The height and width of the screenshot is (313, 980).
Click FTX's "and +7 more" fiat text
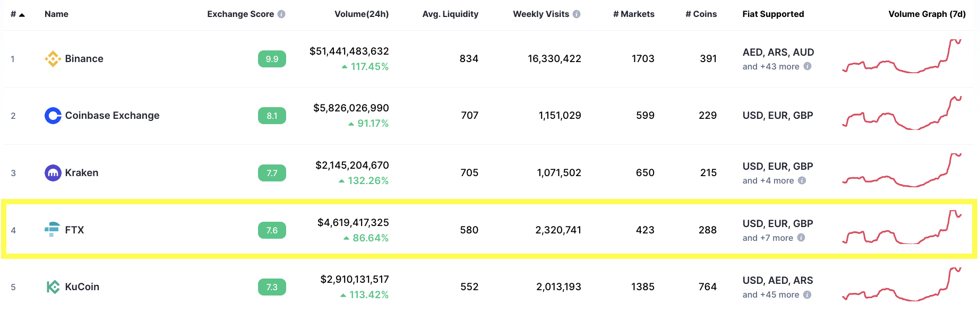point(768,238)
